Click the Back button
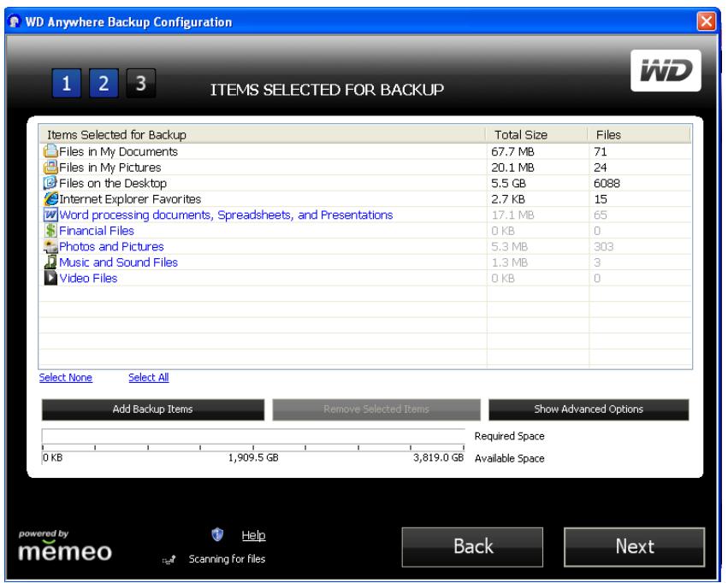 472,547
